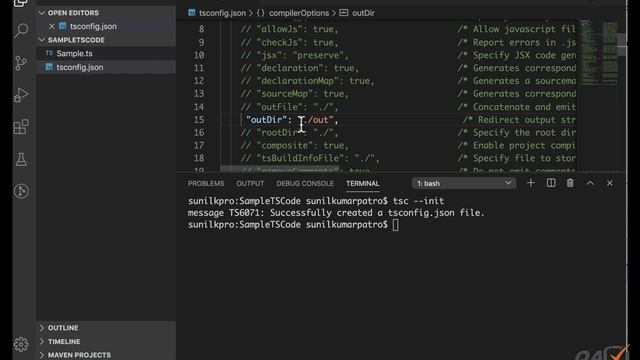Click the TS6071 success message in terminal
The image size is (640, 360).
(336, 213)
